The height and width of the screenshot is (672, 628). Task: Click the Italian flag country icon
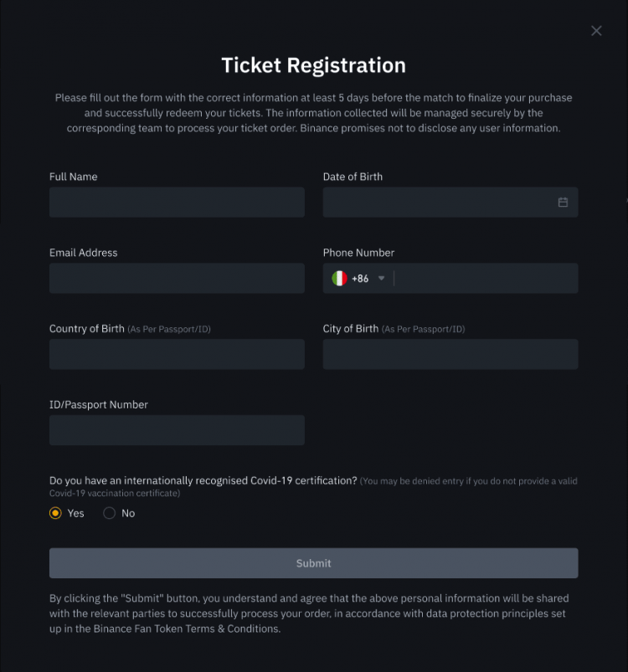(339, 279)
